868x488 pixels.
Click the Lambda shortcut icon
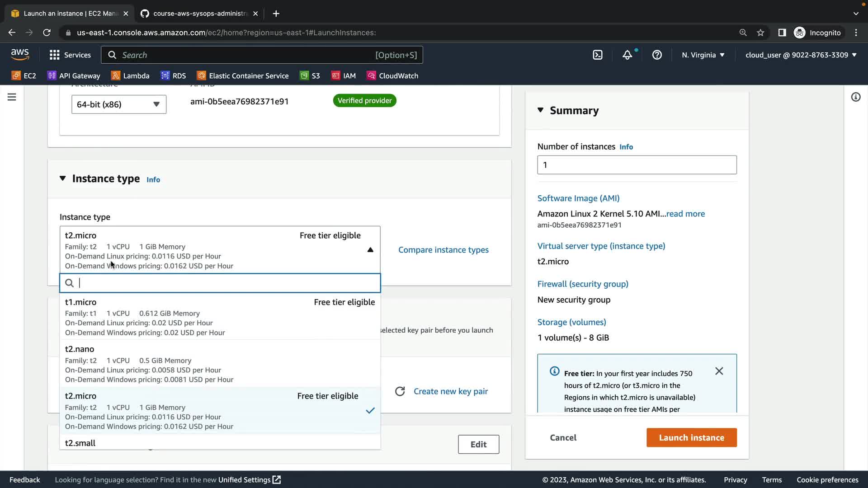pos(116,76)
